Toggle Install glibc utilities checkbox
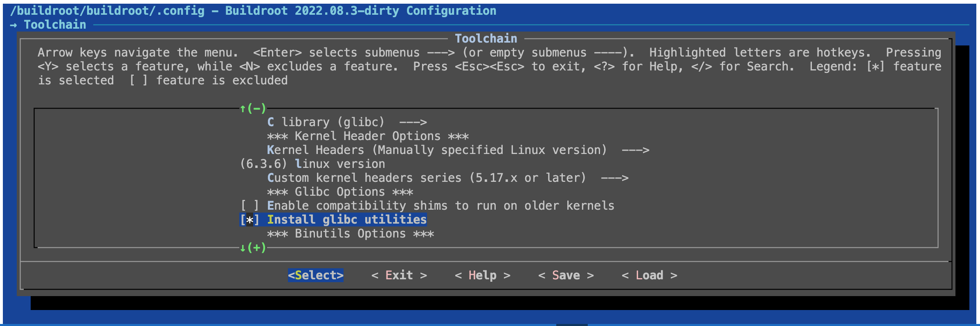980x326 pixels. click(249, 220)
